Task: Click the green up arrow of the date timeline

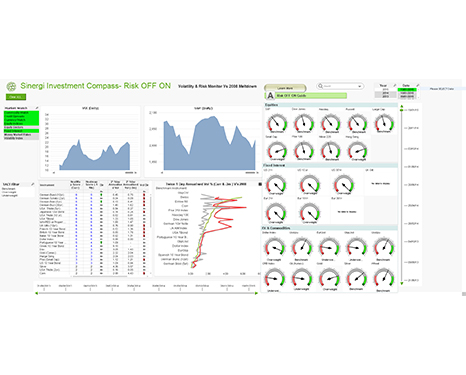Action: 402,107
